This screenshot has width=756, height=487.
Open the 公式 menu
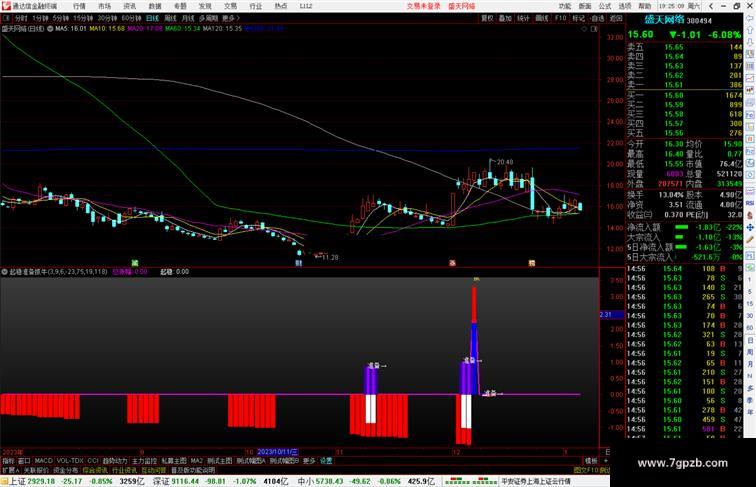[x=605, y=6]
